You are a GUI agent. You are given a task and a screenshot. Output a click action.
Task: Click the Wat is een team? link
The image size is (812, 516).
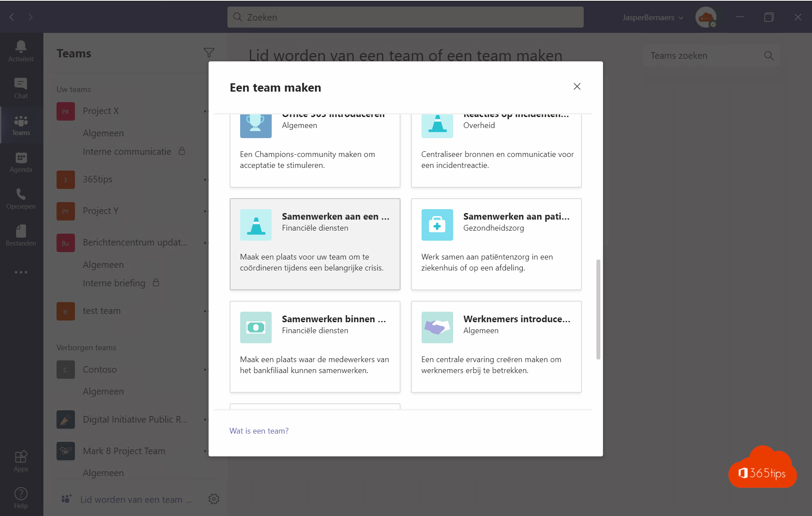click(259, 431)
